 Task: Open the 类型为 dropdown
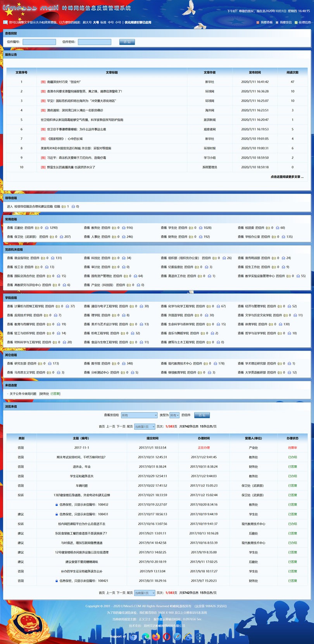(174, 415)
